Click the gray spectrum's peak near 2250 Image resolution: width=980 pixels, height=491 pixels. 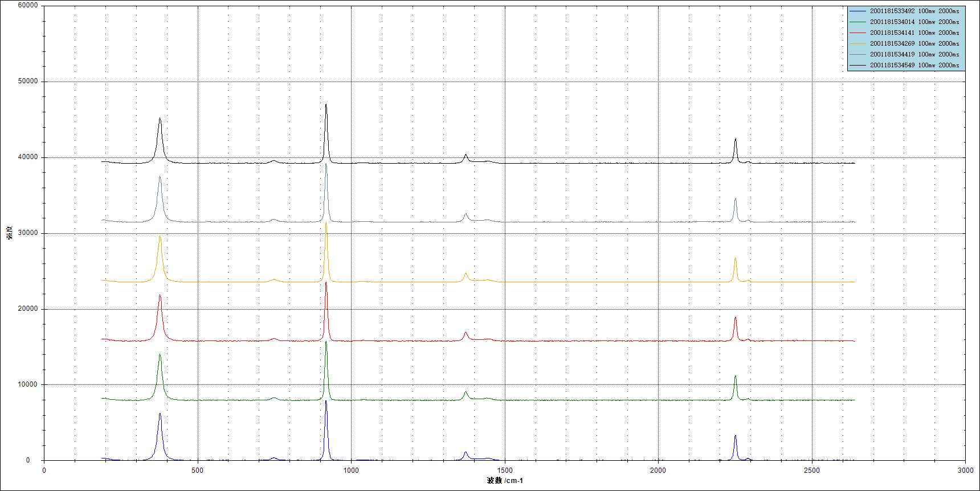pyautogui.click(x=736, y=200)
